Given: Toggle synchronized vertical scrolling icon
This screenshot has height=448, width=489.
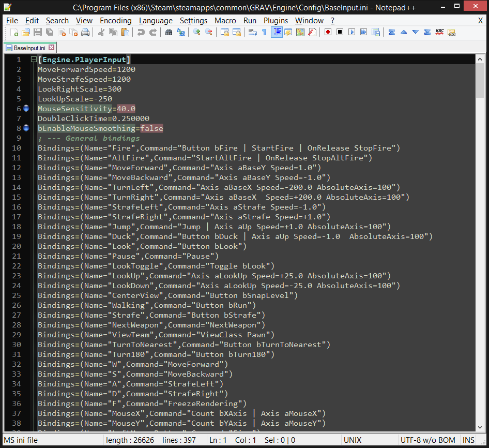Looking at the screenshot, I should coord(224,32).
